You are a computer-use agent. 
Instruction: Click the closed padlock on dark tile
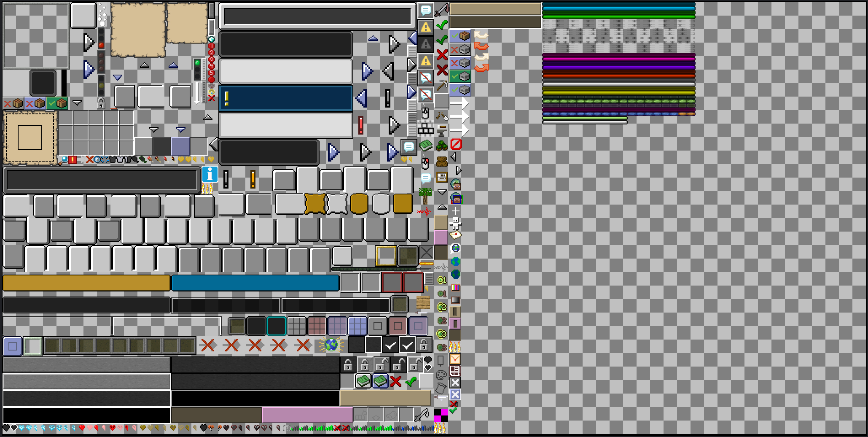pyautogui.click(x=348, y=365)
